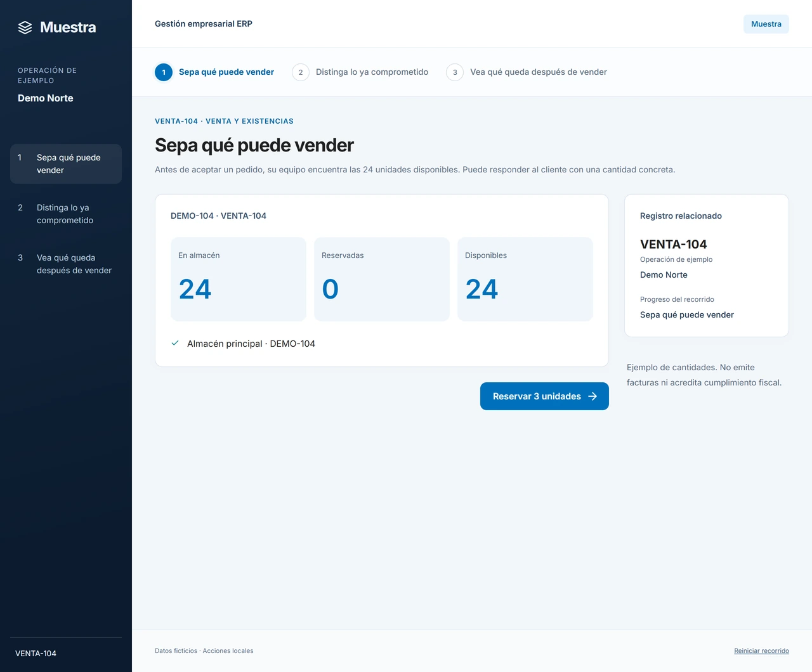Select stepper tab Distinga lo ya comprometido
812x672 pixels.
pos(360,72)
